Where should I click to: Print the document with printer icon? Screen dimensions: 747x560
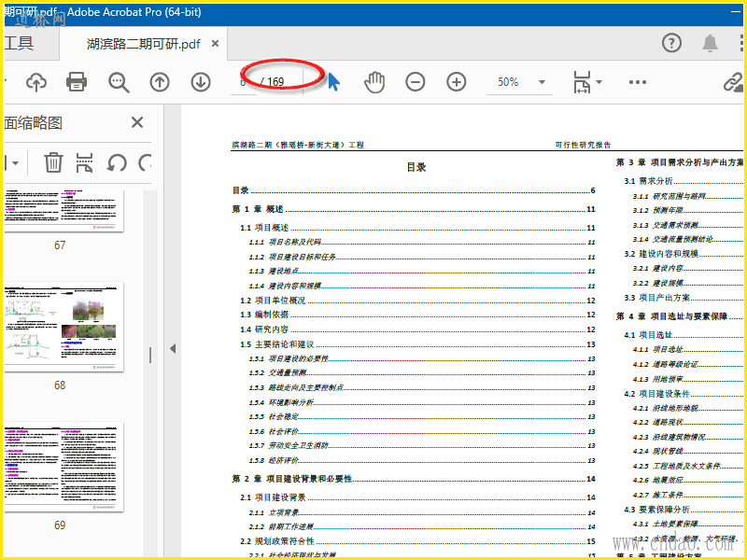[77, 82]
